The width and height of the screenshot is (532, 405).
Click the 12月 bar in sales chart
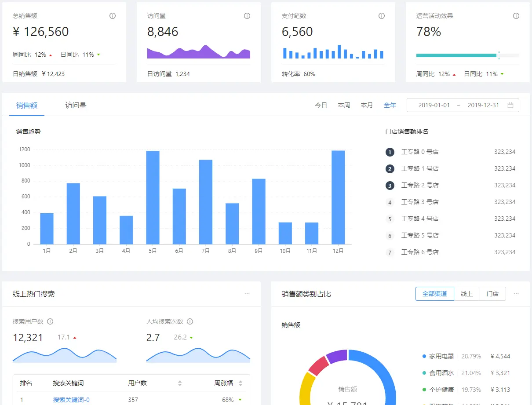(x=338, y=197)
